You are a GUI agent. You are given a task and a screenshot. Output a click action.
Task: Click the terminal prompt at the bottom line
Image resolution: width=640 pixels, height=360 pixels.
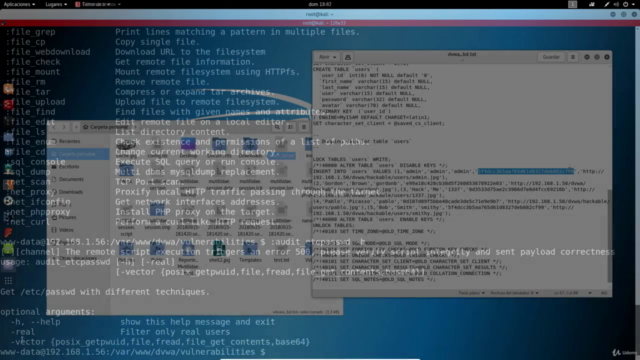pyautogui.click(x=133, y=352)
